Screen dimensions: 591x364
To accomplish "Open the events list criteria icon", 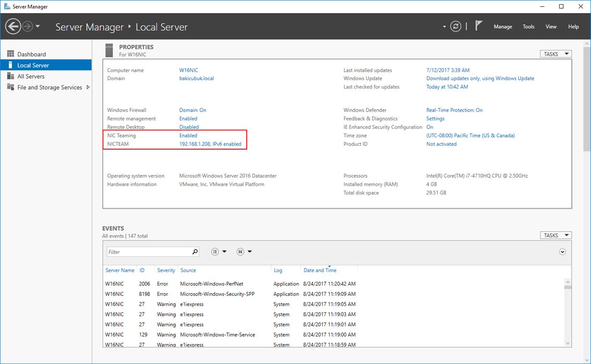I will tap(215, 252).
